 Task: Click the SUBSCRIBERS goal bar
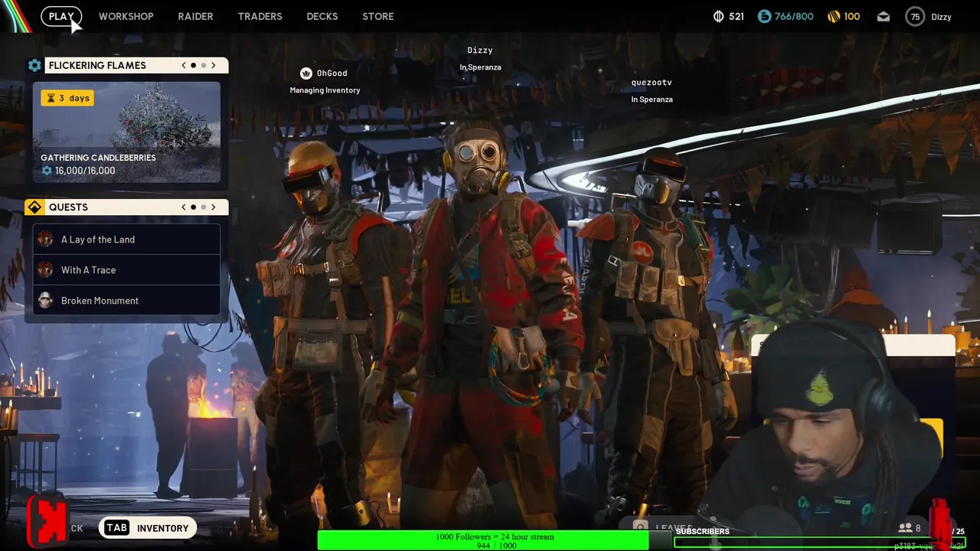pyautogui.click(x=819, y=543)
